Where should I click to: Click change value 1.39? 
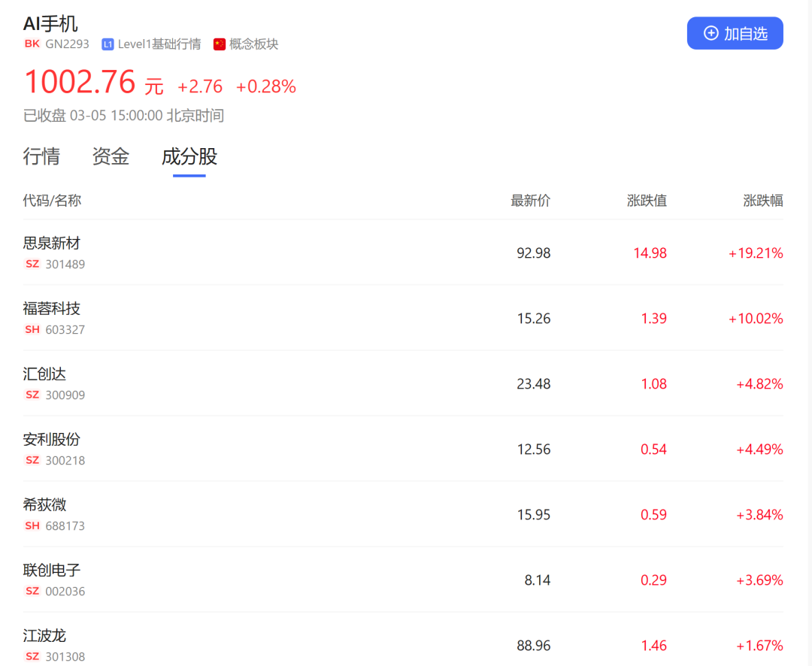pyautogui.click(x=654, y=318)
